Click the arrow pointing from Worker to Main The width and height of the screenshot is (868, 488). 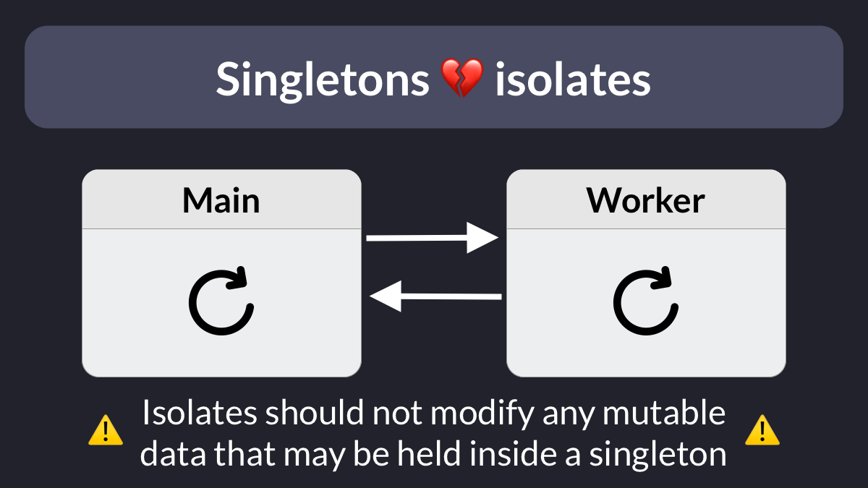click(435, 296)
